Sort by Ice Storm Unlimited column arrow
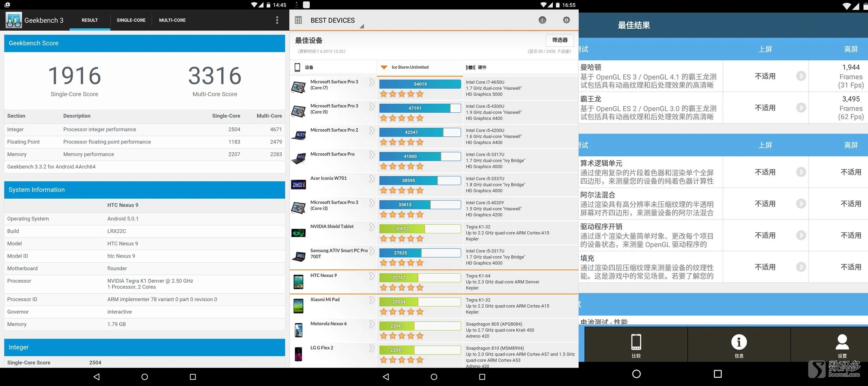 click(384, 67)
